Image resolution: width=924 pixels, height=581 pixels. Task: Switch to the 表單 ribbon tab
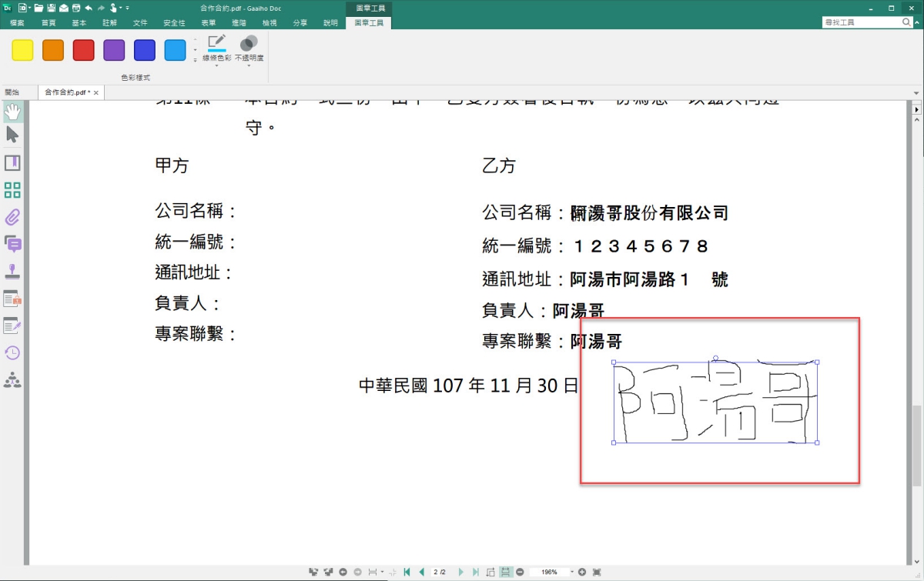click(208, 23)
